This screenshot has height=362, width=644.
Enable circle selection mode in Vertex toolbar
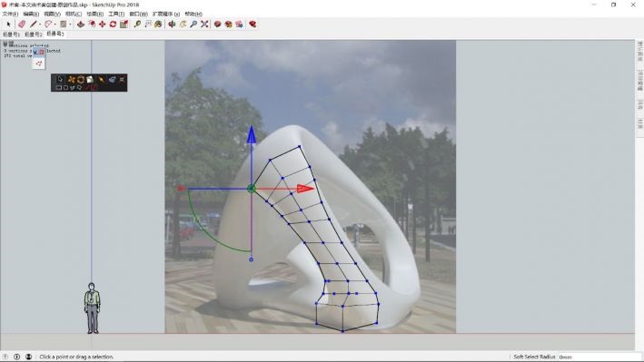[65, 87]
